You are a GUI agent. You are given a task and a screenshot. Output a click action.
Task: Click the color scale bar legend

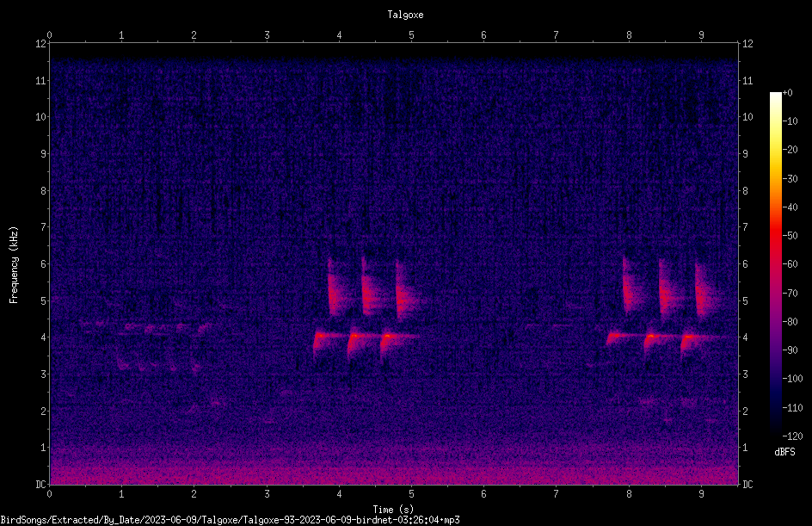775,263
